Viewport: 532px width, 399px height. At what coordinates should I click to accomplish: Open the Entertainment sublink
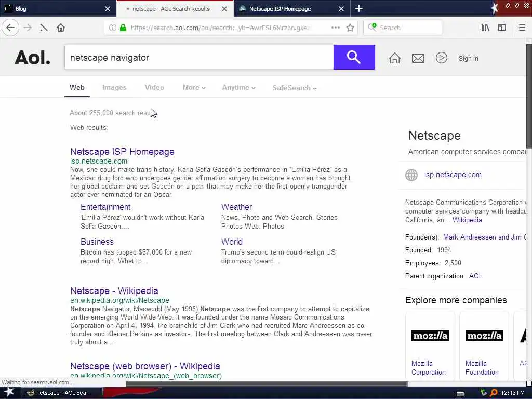click(x=105, y=207)
